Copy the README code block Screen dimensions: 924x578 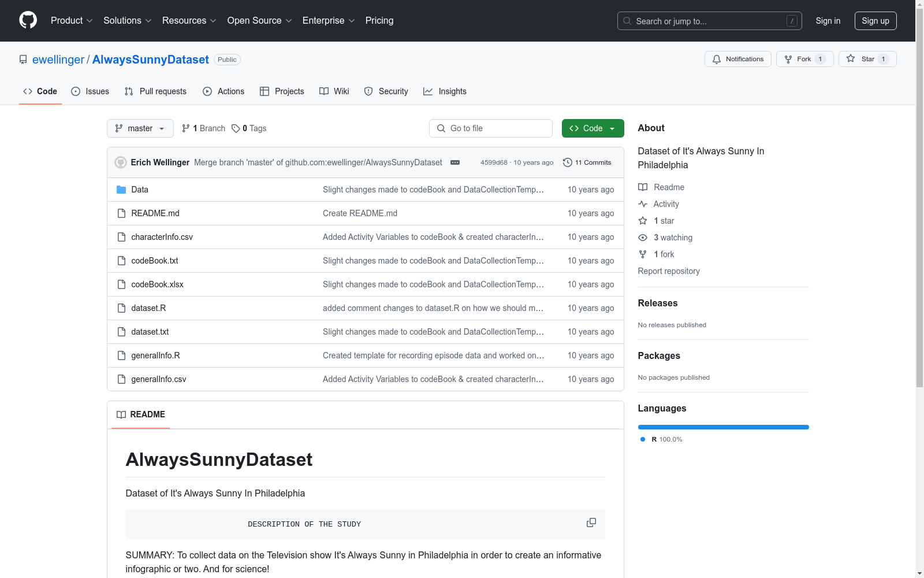tap(591, 523)
